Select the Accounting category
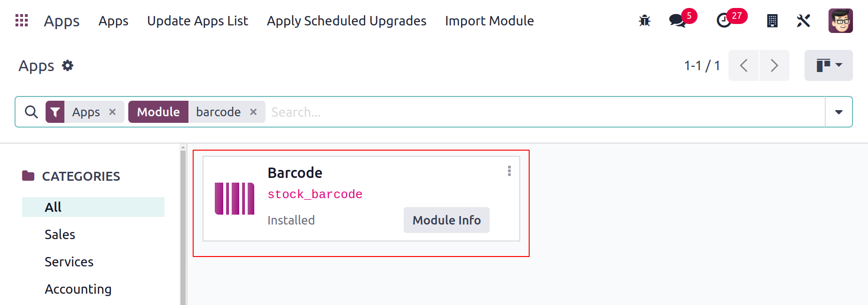Screen dimensions: 868x305 [78, 289]
